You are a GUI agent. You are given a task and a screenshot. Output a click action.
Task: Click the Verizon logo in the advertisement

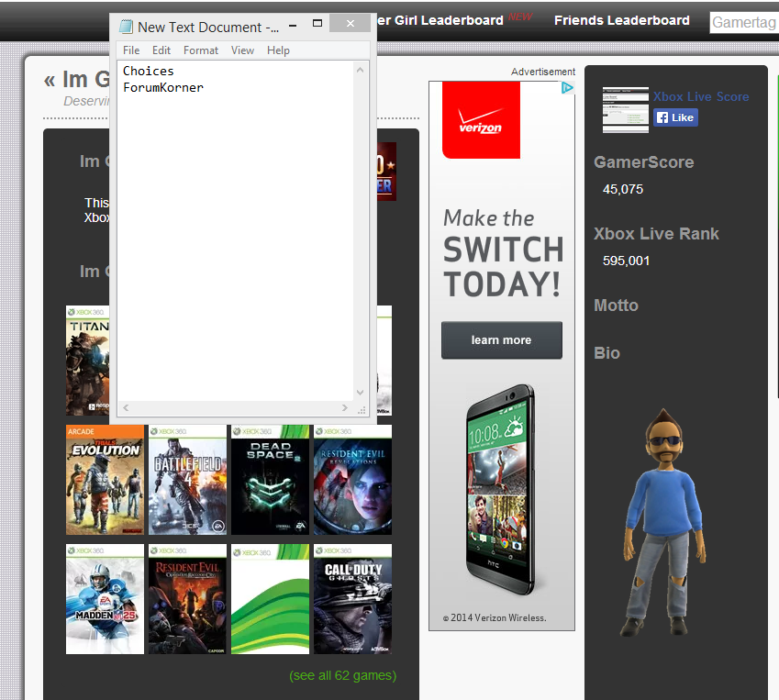click(481, 120)
